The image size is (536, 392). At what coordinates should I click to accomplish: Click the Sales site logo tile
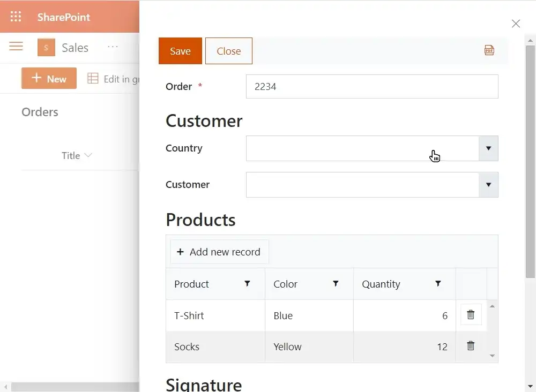coord(46,48)
